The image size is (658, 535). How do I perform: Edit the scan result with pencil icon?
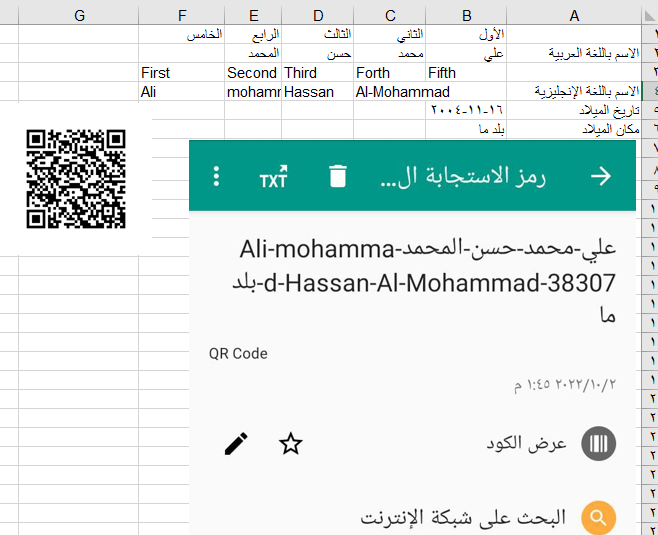(236, 444)
